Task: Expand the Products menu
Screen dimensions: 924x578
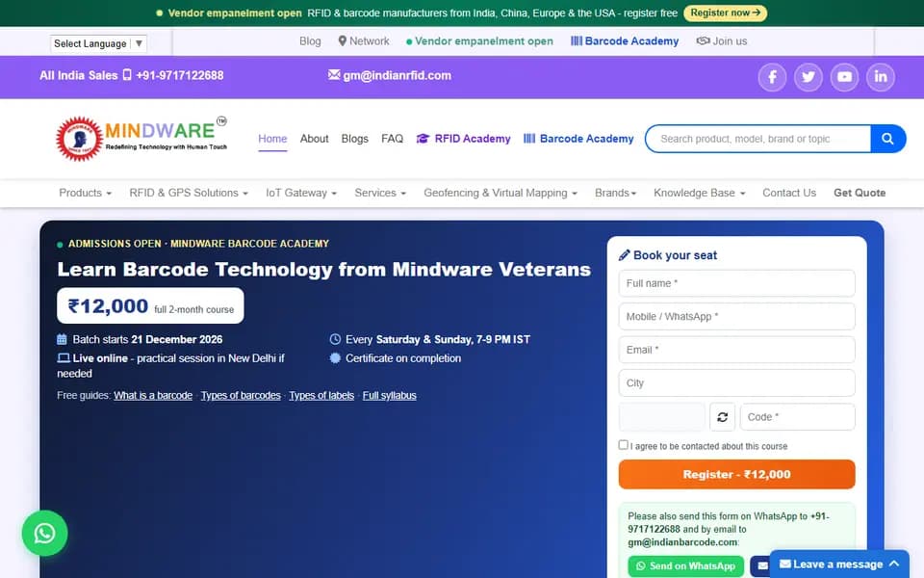Action: [85, 193]
